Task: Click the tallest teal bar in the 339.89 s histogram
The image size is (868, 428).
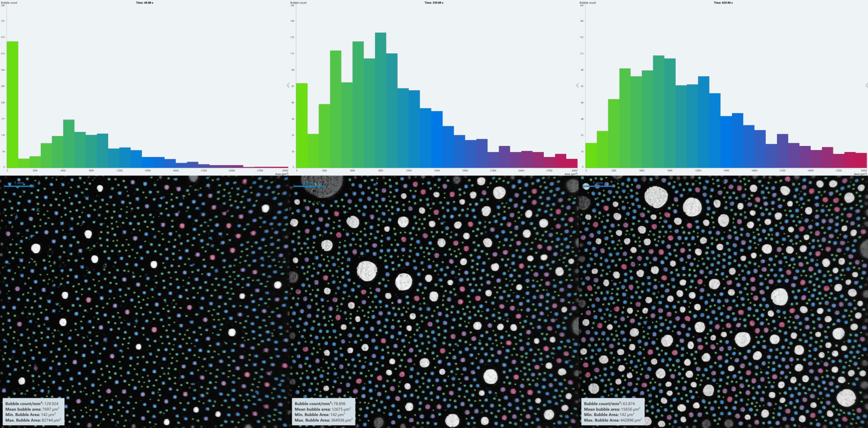Action: click(x=380, y=100)
